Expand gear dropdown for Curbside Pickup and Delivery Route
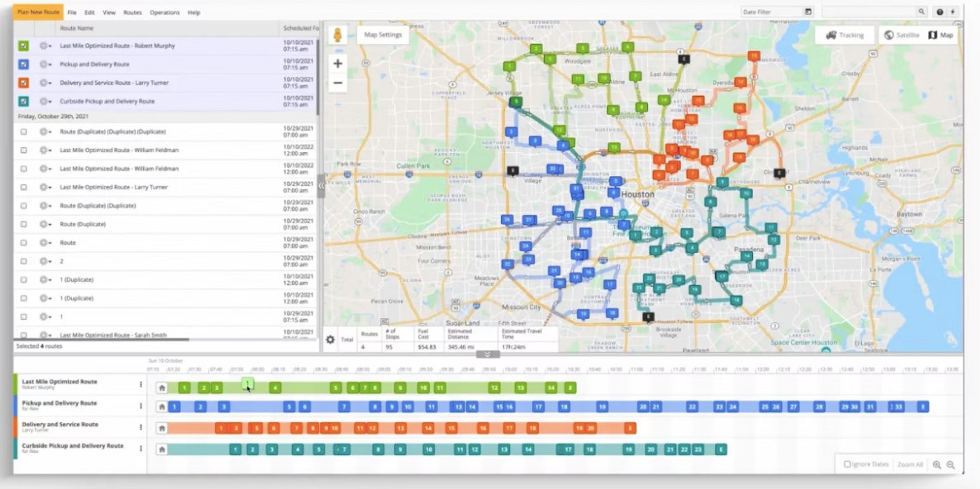The height and width of the screenshot is (489, 980). pyautogui.click(x=45, y=102)
